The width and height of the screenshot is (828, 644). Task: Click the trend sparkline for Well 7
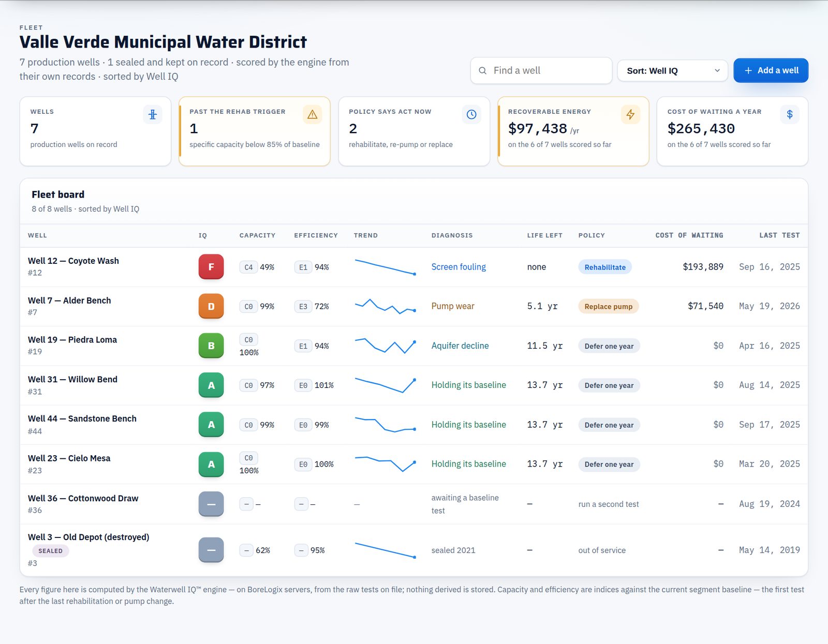point(385,306)
